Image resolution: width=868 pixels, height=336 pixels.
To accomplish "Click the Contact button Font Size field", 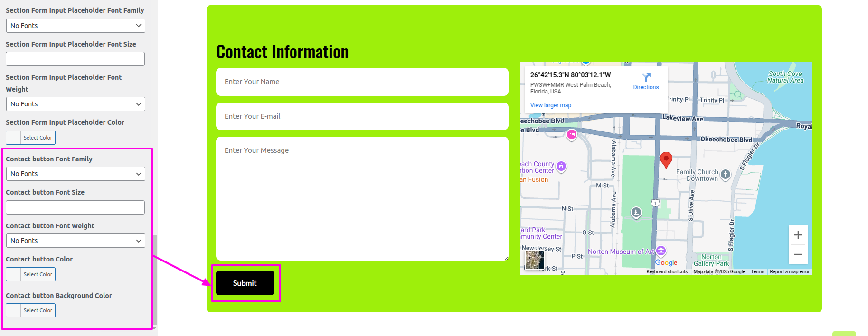I will pos(75,207).
